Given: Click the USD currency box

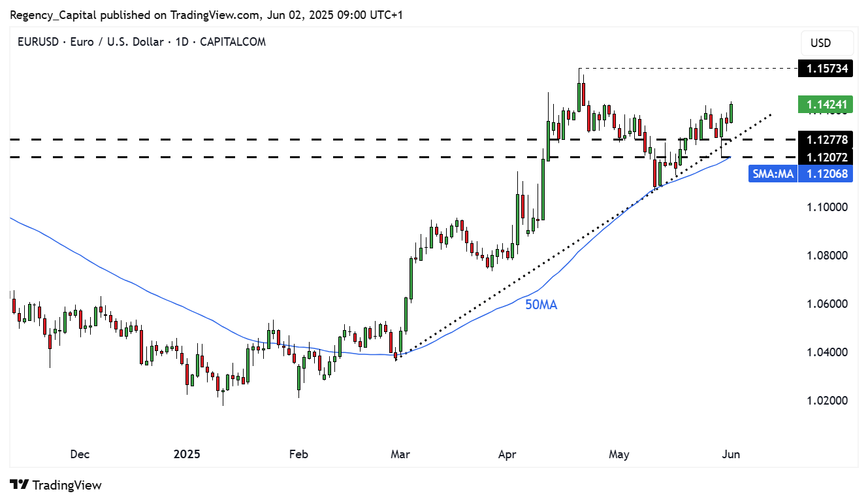Looking at the screenshot, I should click(x=827, y=43).
